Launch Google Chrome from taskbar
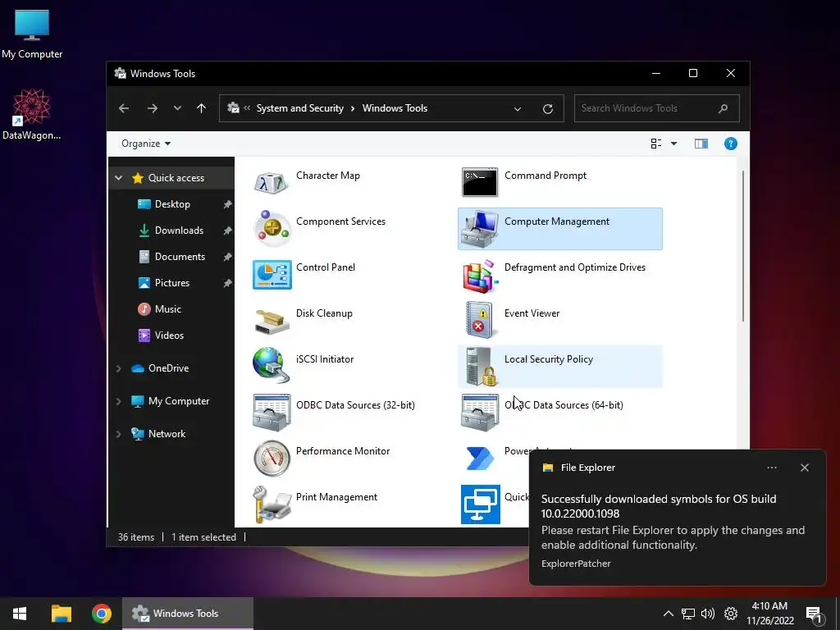The height and width of the screenshot is (630, 840). tap(101, 614)
